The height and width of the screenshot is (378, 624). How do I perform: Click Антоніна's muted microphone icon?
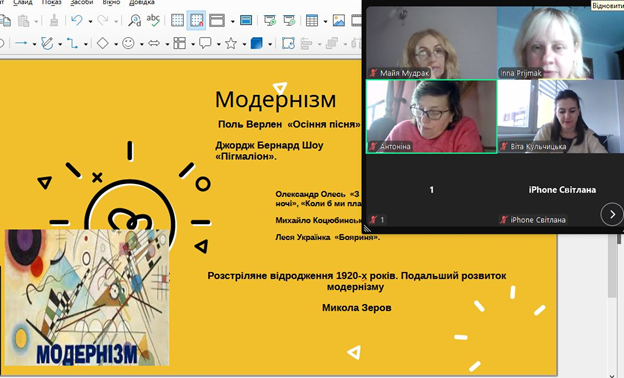tap(373, 146)
